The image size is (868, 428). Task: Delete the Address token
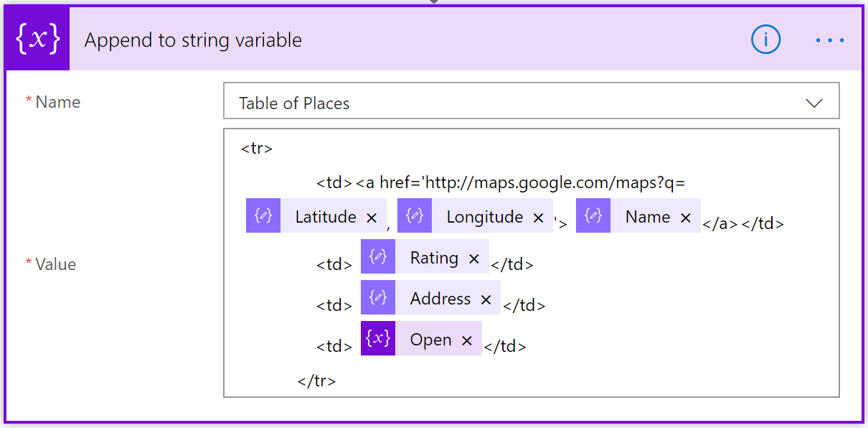[486, 299]
